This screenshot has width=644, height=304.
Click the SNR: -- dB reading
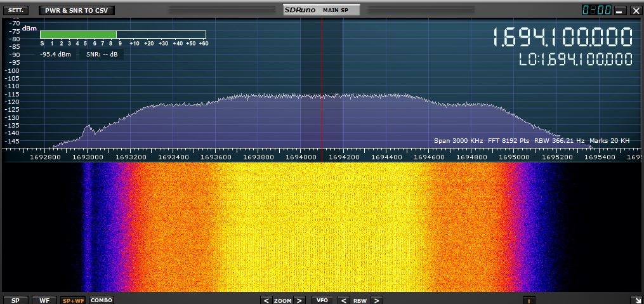click(x=102, y=54)
